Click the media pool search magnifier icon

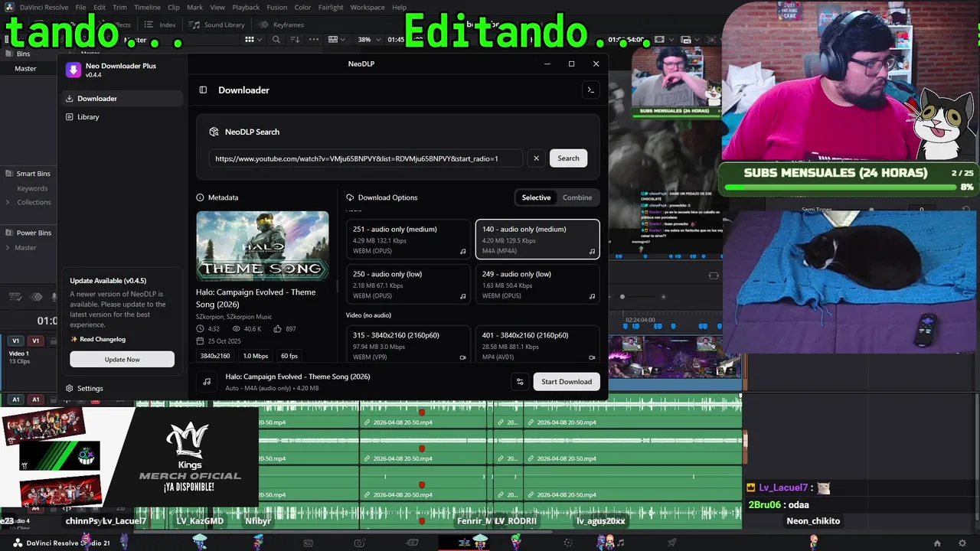[276, 40]
